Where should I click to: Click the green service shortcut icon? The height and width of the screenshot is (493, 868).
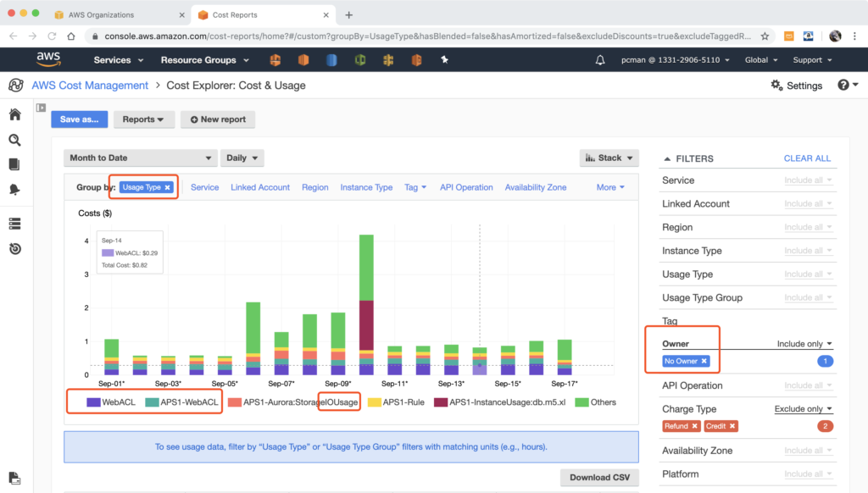pyautogui.click(x=359, y=60)
